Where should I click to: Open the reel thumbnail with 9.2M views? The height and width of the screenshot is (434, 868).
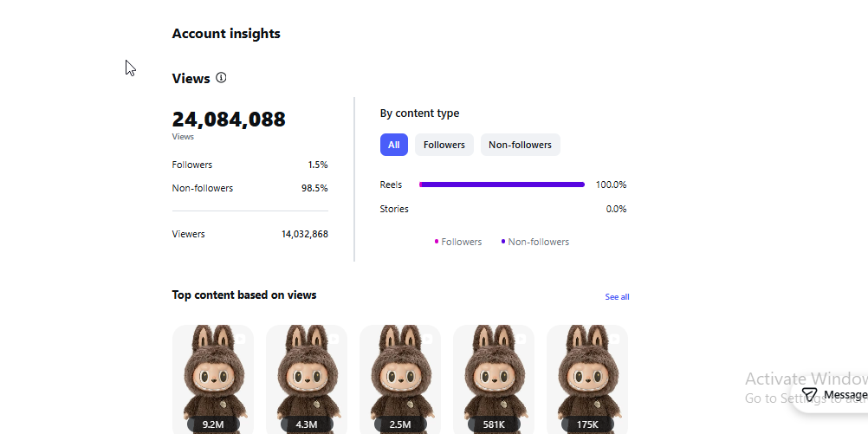(213, 379)
